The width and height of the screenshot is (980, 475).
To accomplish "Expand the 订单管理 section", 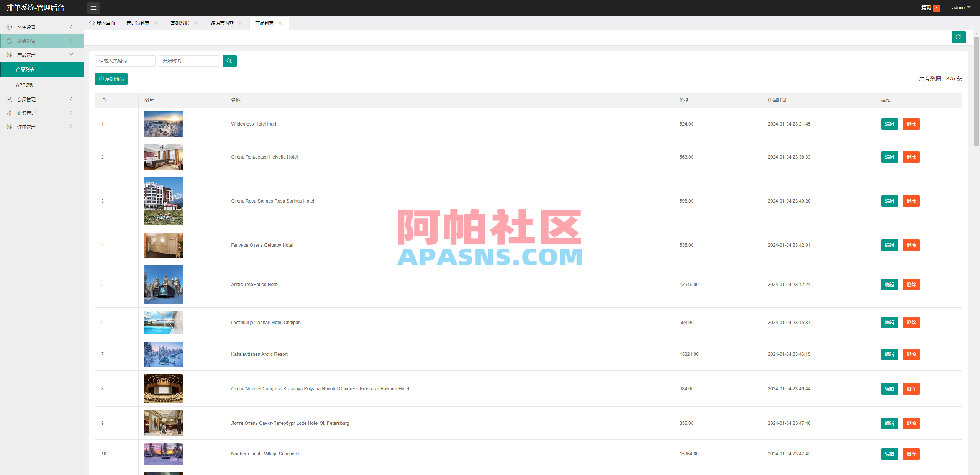I will click(x=71, y=126).
